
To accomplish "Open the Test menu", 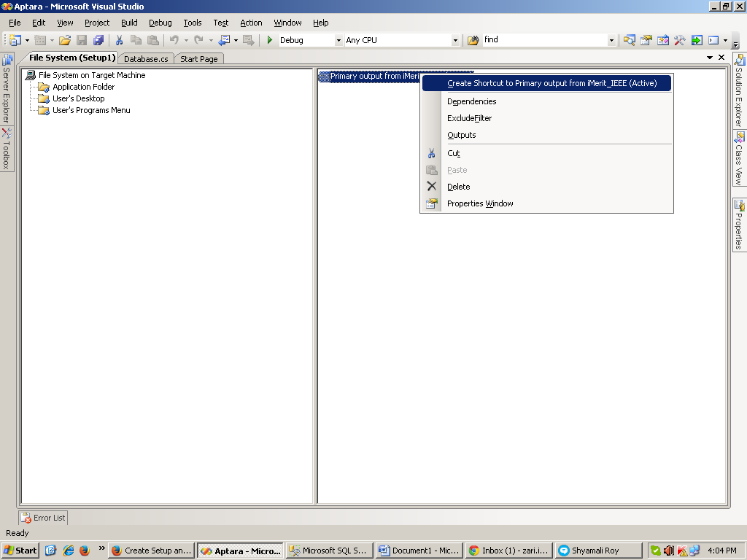I will pos(220,23).
